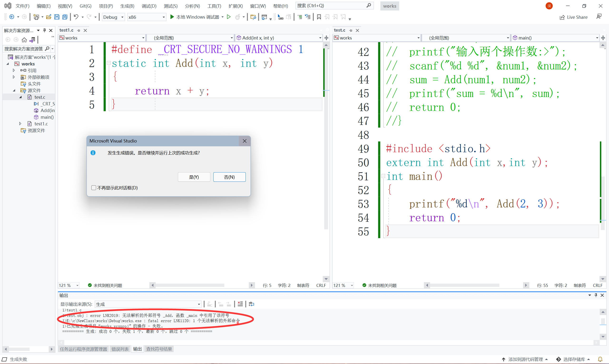Click the Undo toolbar icon
The image size is (609, 364).
[x=76, y=17]
